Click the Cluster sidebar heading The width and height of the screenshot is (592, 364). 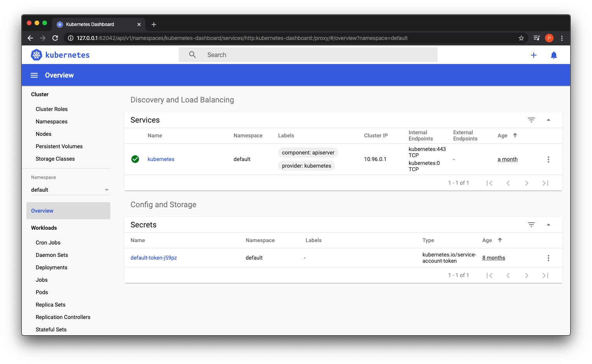[x=40, y=94]
